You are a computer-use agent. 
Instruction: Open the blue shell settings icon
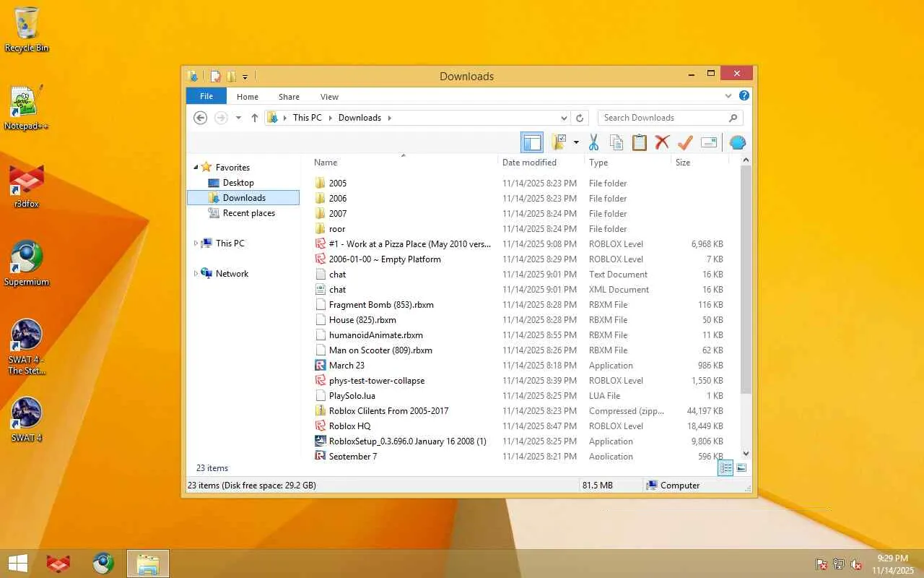[737, 142]
